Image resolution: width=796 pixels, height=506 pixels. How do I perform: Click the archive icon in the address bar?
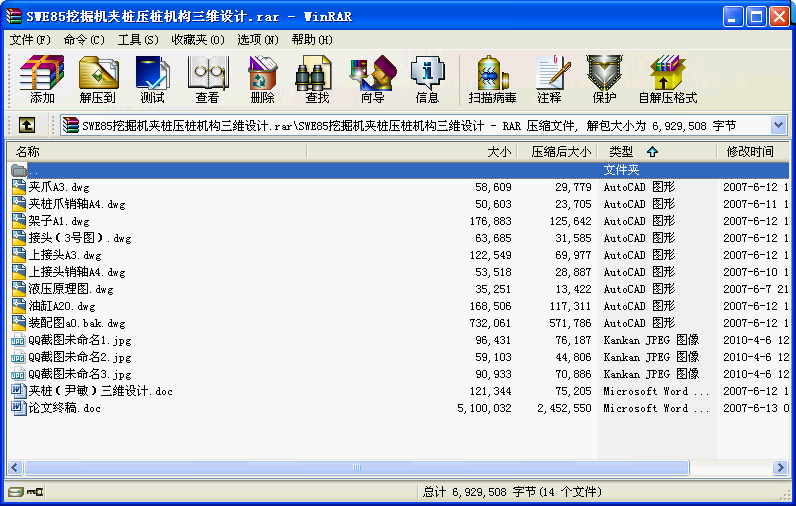71,125
